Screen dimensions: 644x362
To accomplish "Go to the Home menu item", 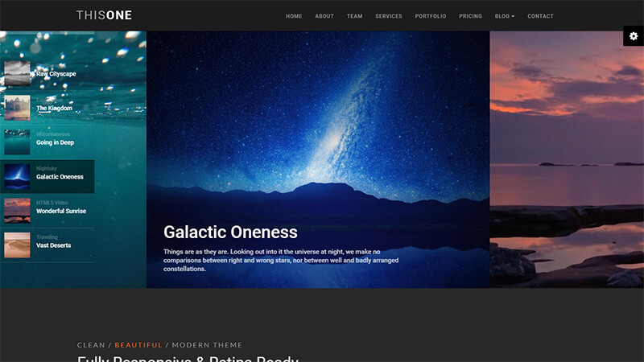I will tap(294, 16).
